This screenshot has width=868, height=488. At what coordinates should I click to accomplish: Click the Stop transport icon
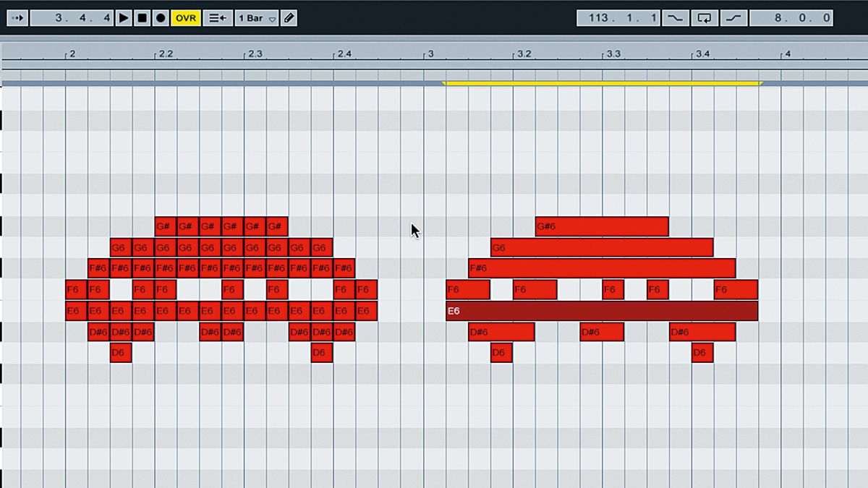(142, 17)
